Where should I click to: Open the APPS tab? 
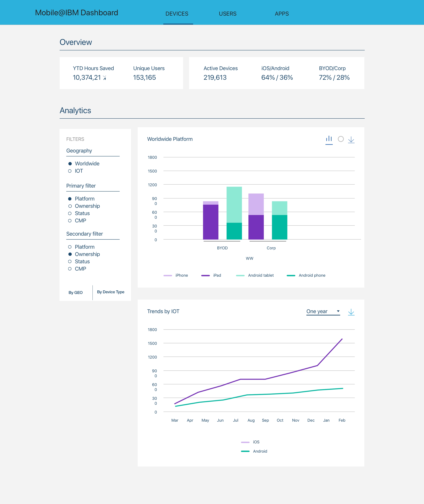coord(282,14)
